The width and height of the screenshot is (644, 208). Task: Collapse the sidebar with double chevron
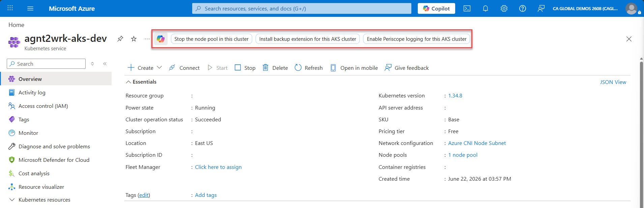click(105, 64)
